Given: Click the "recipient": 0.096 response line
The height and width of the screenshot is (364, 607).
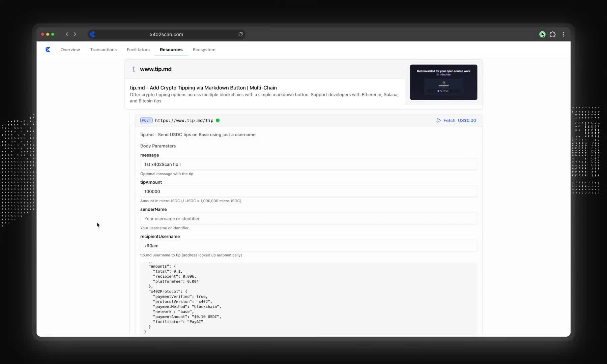Looking at the screenshot, I should 174,276.
